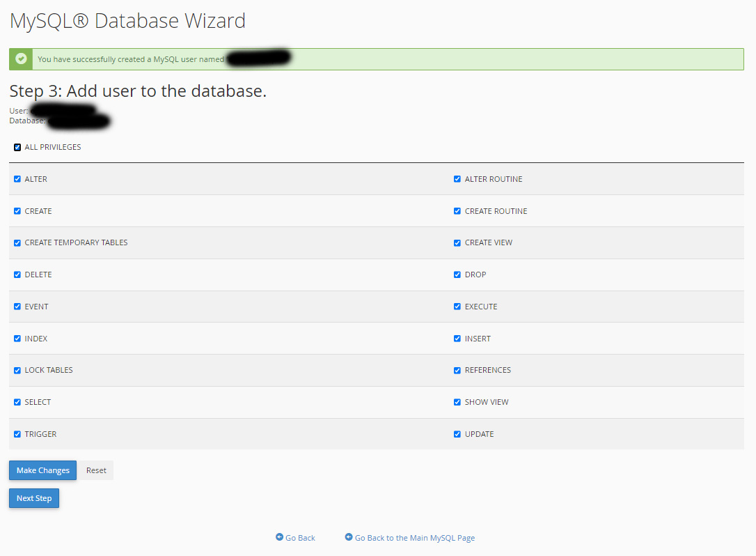Screen dimensions: 756x556
Task: Follow the Go Back link
Action: click(300, 538)
